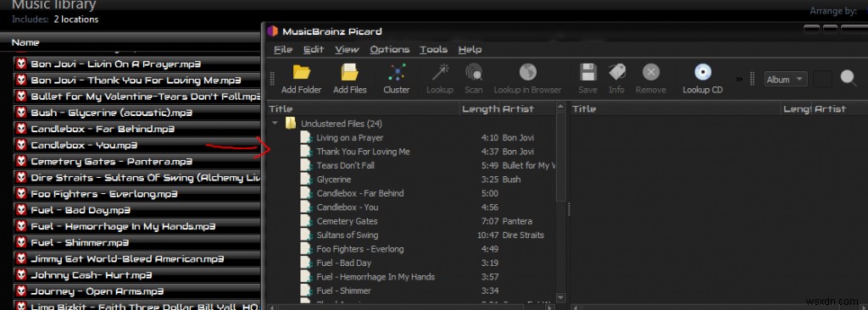Click the 2 locations link in Music library
Screen dimensions: 868x310
[x=75, y=19]
